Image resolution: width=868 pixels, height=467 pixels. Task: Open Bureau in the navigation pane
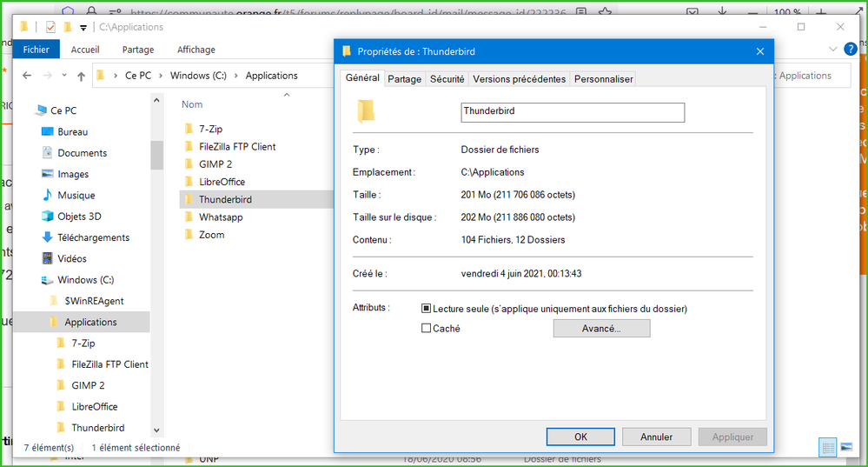[72, 132]
